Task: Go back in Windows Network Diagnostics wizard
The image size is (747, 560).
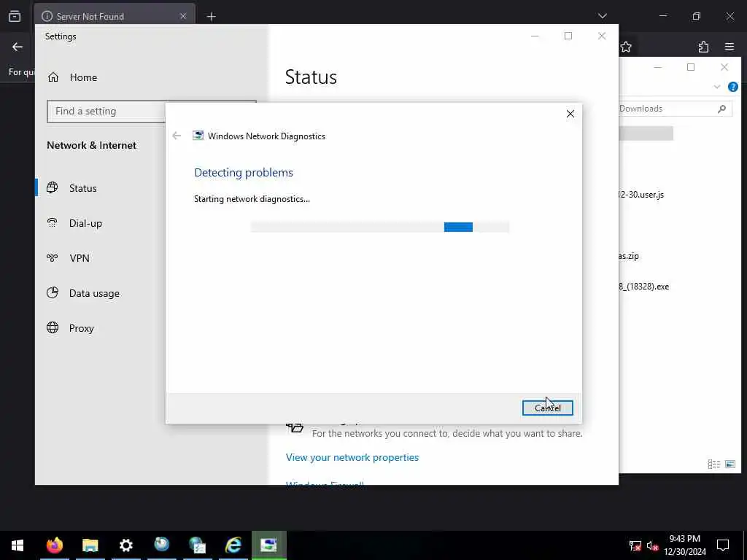Action: click(177, 136)
